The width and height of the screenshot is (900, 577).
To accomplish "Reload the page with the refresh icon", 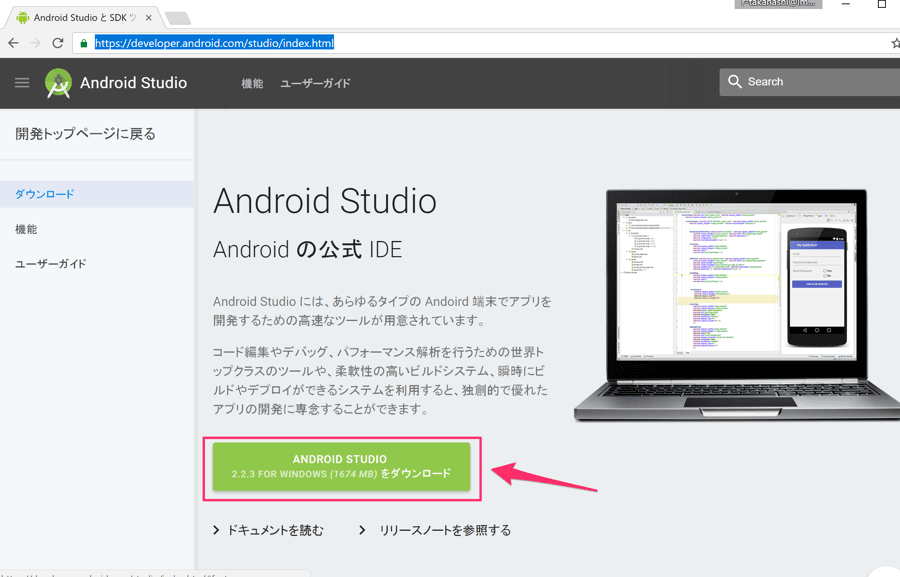I will [x=57, y=43].
